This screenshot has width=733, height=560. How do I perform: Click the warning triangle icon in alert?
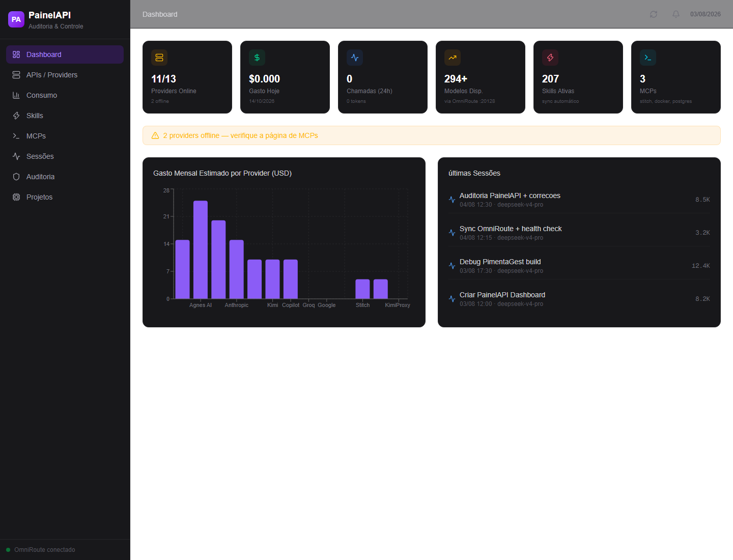tap(155, 135)
